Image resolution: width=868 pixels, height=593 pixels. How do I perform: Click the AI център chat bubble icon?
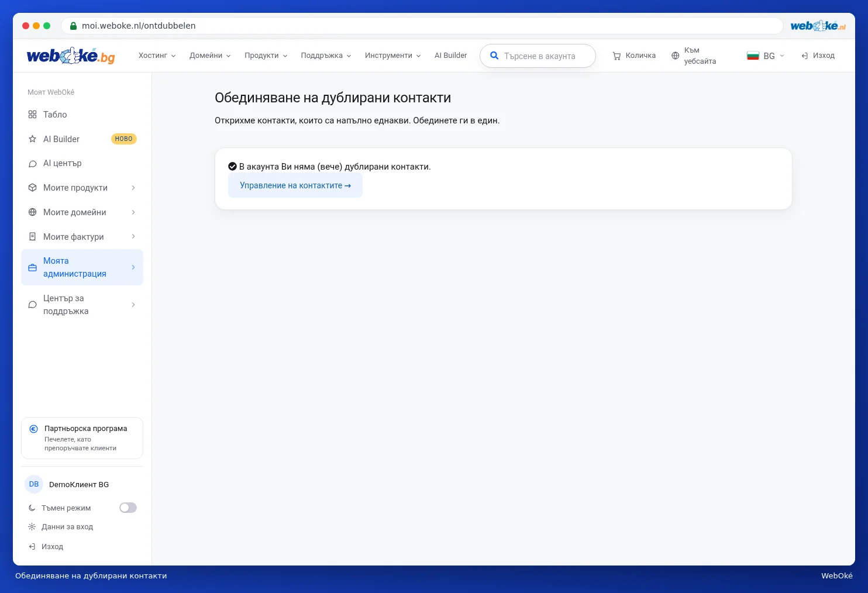tap(33, 164)
